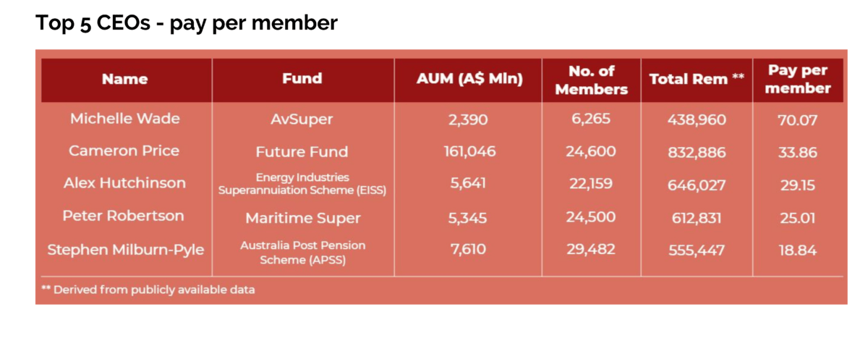Select the Future Fund cell
Image resolution: width=868 pixels, height=354 pixels.
[302, 152]
